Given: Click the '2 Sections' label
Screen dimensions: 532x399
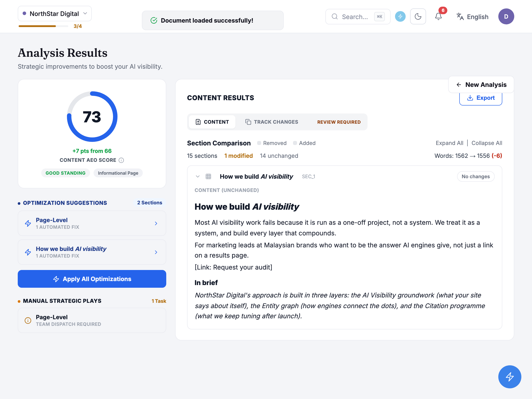Looking at the screenshot, I should pos(150,203).
